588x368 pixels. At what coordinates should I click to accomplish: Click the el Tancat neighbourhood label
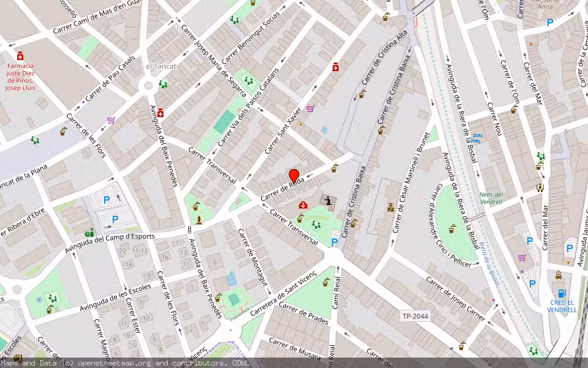click(161, 66)
